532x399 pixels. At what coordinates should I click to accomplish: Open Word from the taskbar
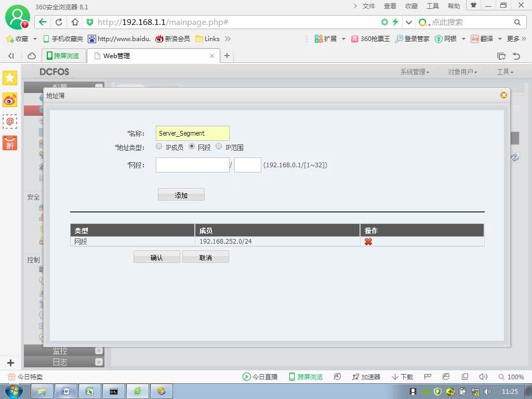66,392
